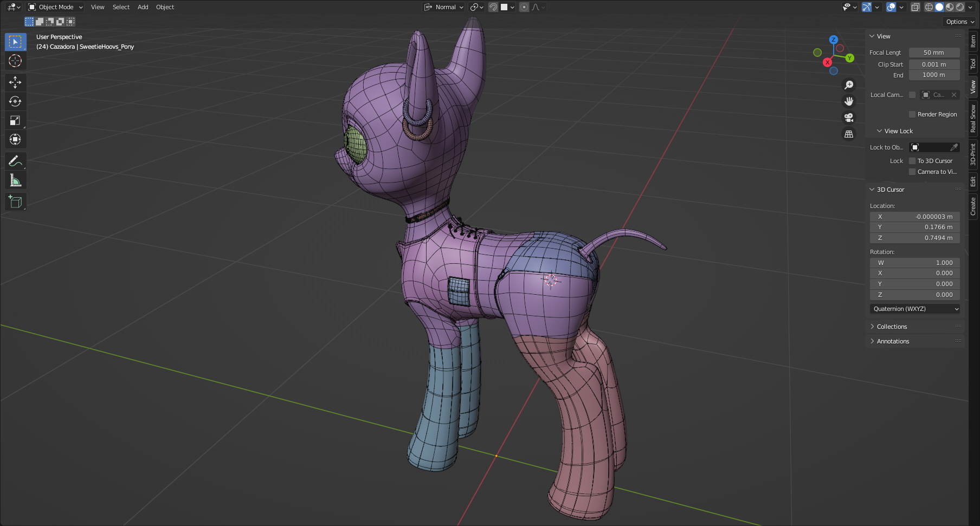Toggle proportional editing
The height and width of the screenshot is (526, 980).
click(524, 7)
